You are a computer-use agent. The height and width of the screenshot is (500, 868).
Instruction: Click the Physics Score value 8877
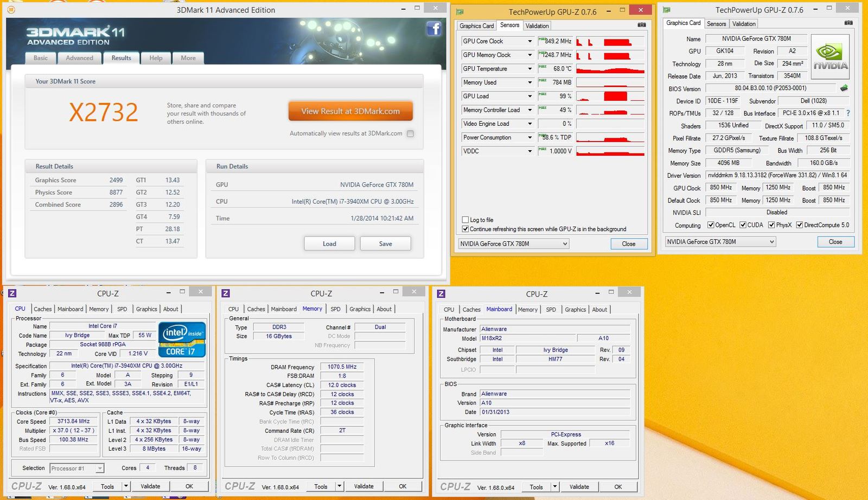[116, 193]
